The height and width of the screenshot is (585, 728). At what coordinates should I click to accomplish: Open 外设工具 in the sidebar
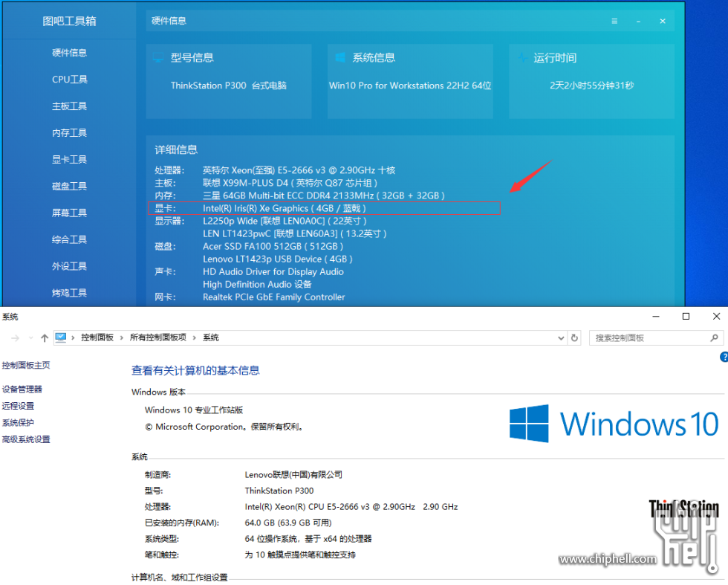69,266
